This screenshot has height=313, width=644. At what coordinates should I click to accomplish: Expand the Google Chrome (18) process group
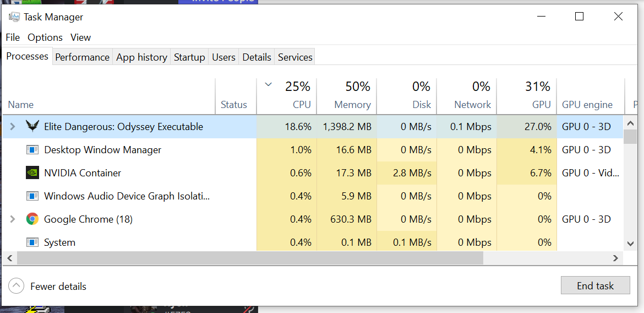pyautogui.click(x=13, y=219)
